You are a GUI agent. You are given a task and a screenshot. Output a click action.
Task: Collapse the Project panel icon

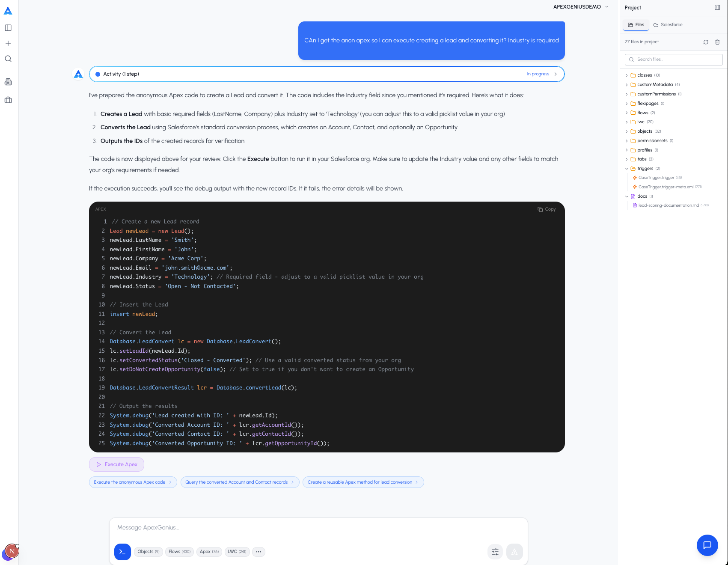pyautogui.click(x=717, y=7)
